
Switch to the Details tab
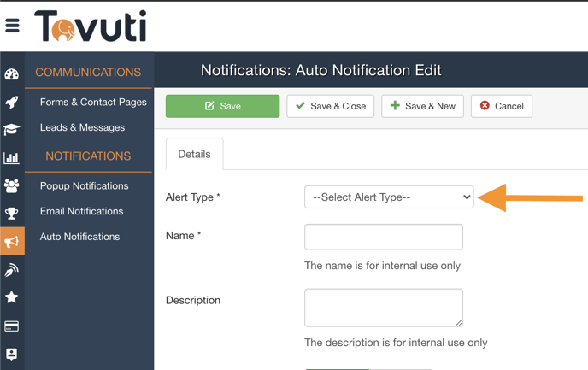coord(194,154)
